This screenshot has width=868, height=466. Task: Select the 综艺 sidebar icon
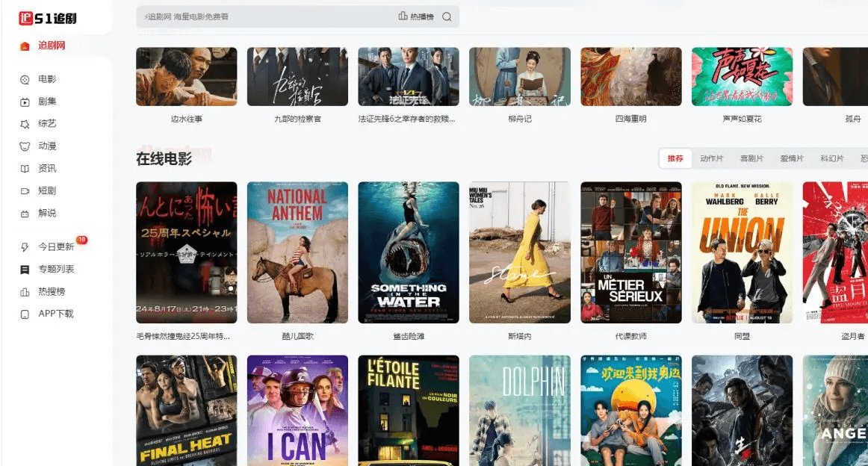25,124
